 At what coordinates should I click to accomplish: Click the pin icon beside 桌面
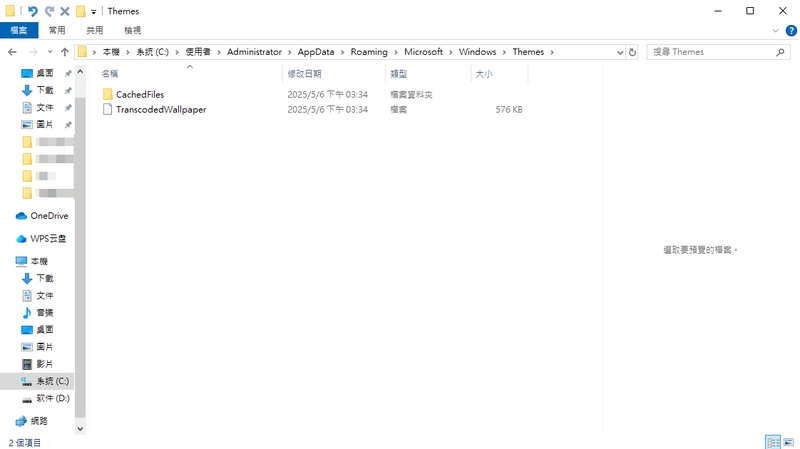(67, 73)
